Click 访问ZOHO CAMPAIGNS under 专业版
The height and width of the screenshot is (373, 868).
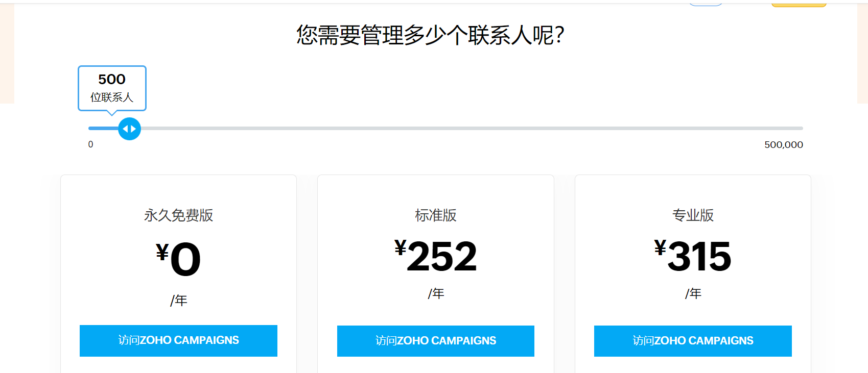693,341
